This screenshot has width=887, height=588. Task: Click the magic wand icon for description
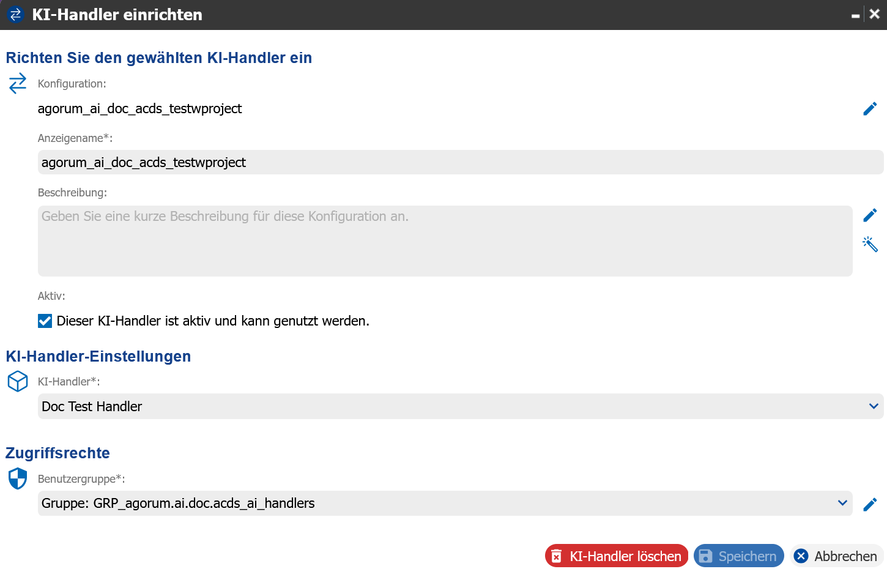point(870,244)
